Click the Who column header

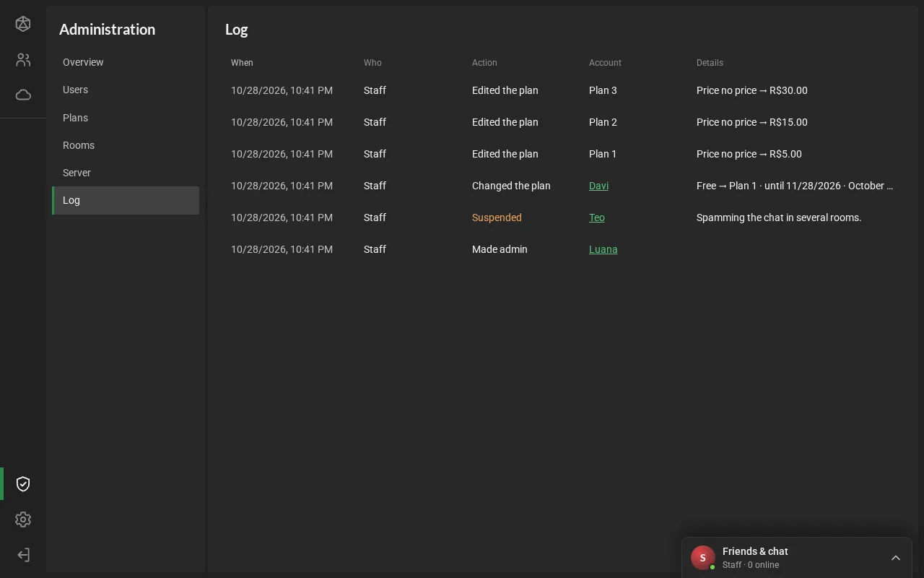(372, 63)
